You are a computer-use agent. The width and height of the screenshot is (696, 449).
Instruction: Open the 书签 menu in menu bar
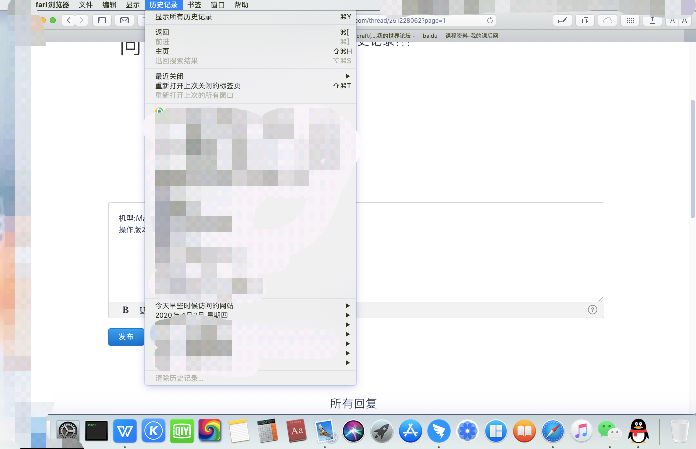194,5
